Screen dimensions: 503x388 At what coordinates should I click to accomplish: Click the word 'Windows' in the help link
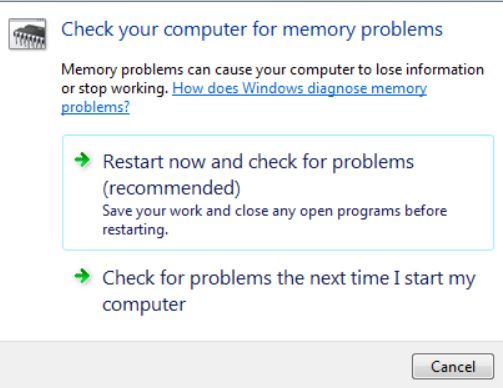pyautogui.click(x=273, y=89)
